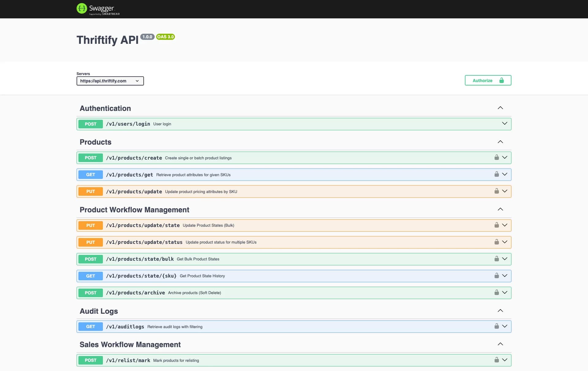Click the /v1/auditlogs path text
Screen dimensions: 588x371
coord(125,327)
